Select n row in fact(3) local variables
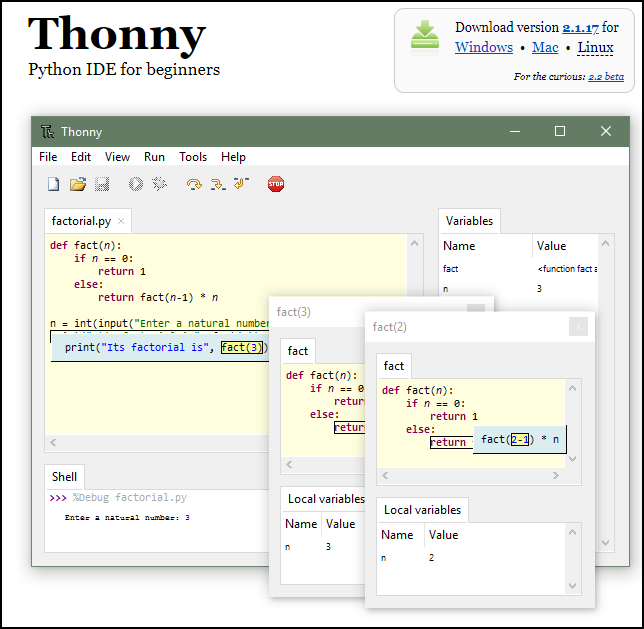The height and width of the screenshot is (629, 644). tap(323, 547)
